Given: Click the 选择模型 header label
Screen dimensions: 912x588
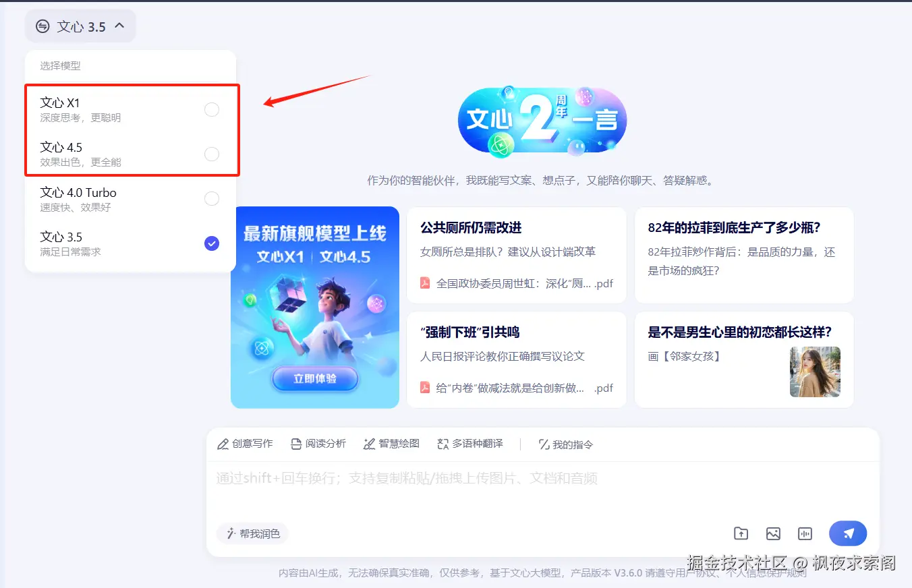Looking at the screenshot, I should (60, 66).
